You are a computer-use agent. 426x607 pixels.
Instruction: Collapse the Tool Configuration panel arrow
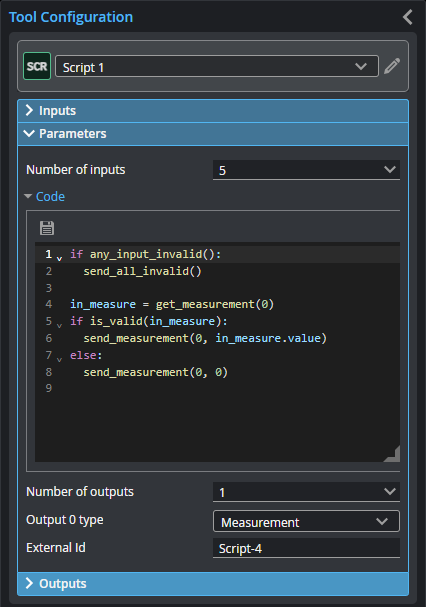(408, 17)
